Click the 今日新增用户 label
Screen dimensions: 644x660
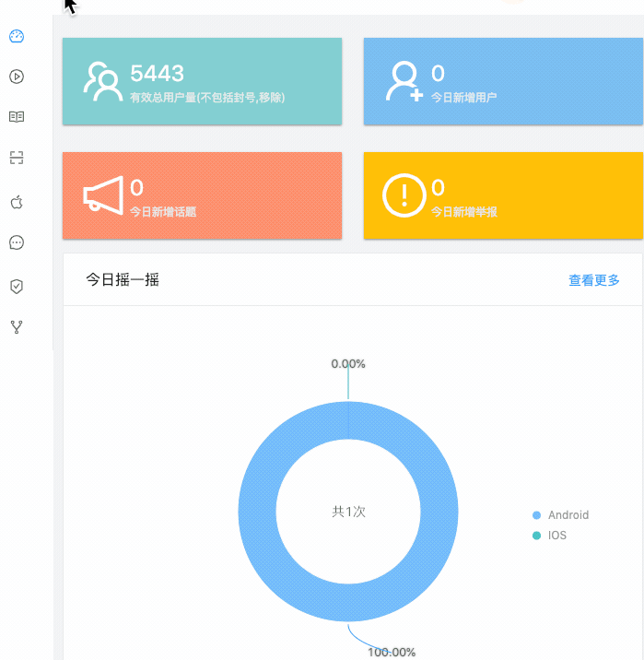pos(464,98)
